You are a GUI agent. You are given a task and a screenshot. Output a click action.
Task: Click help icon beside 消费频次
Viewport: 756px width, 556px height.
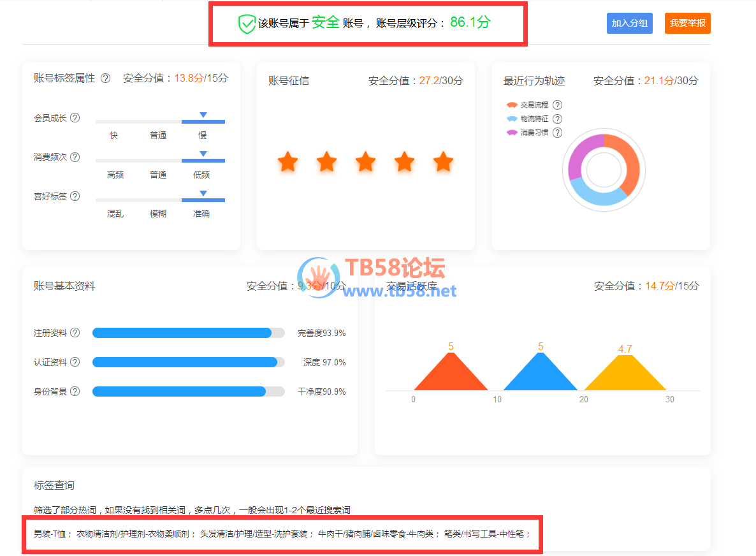75,157
